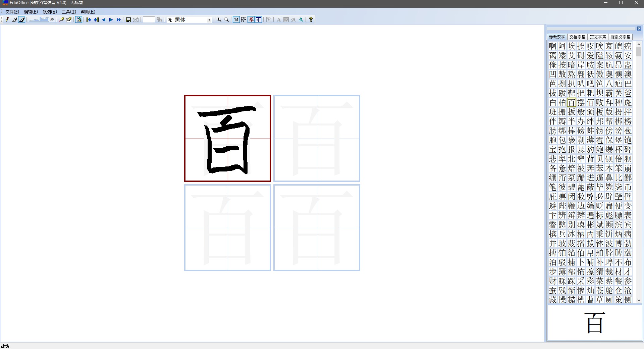Toggle the 1:1 actual size view
Viewport: 644px width, 349px height.
pyautogui.click(x=236, y=20)
